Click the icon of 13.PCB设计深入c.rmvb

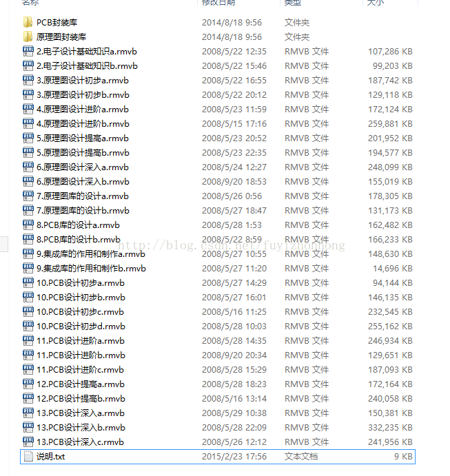(x=28, y=442)
